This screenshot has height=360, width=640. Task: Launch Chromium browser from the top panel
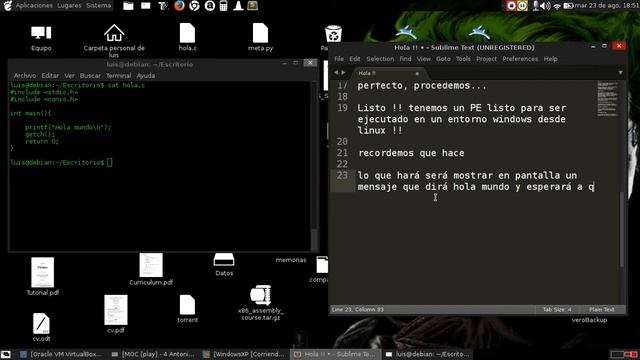(194, 6)
